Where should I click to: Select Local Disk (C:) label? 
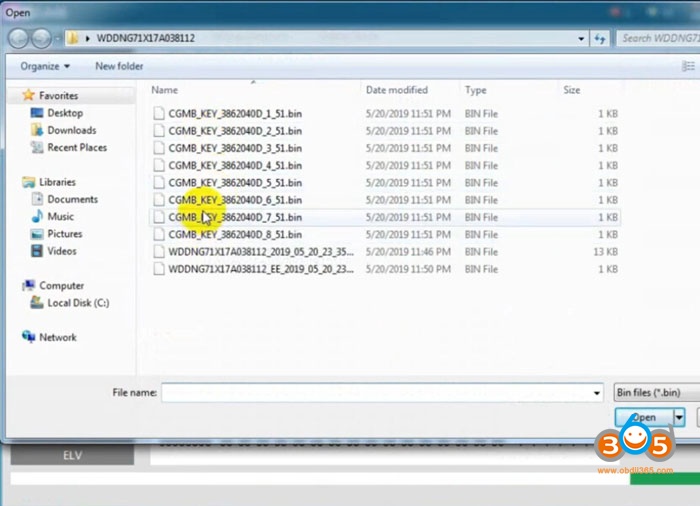pos(78,303)
